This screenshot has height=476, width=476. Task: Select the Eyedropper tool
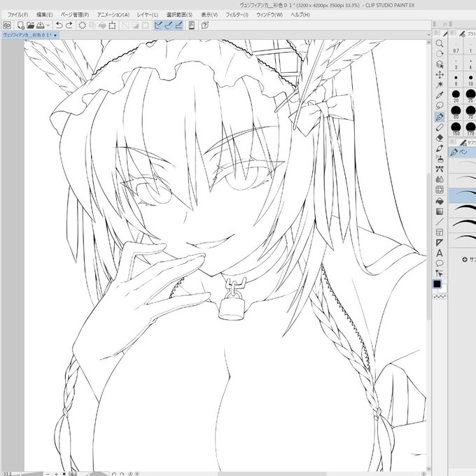click(440, 95)
